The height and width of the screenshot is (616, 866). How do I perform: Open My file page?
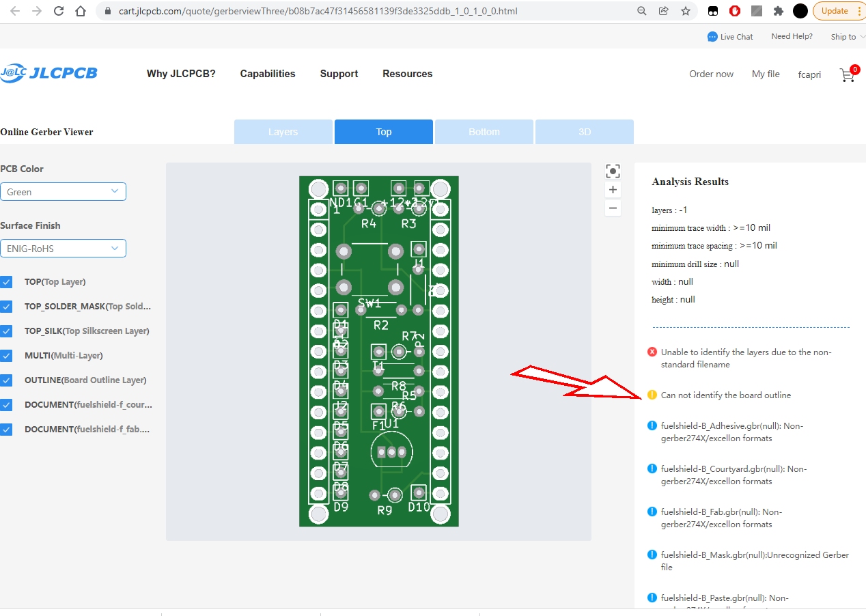766,74
